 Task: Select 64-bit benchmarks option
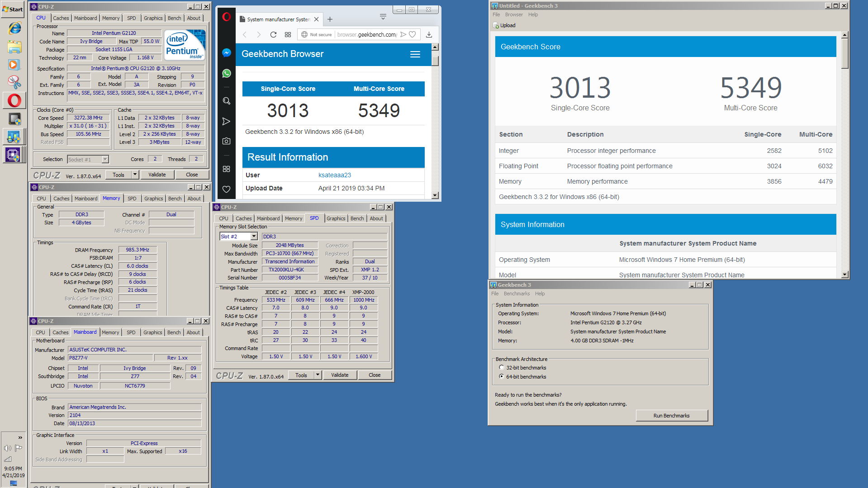click(x=501, y=376)
